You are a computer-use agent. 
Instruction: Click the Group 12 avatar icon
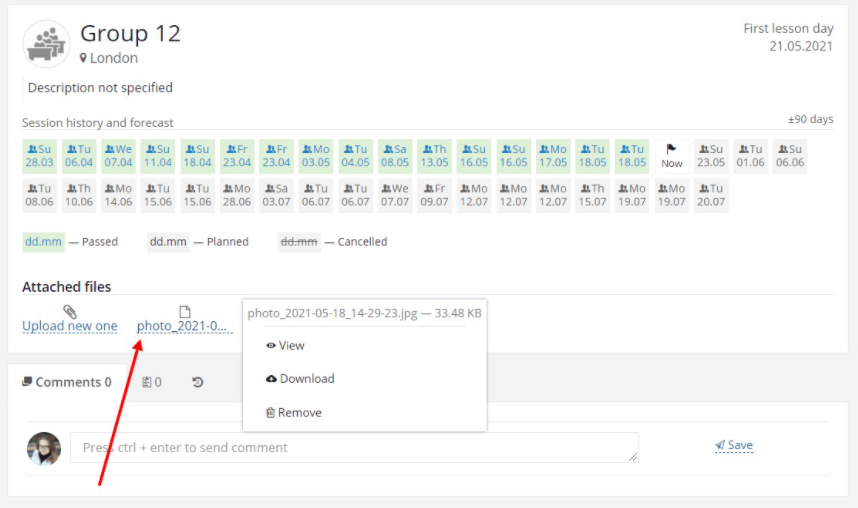(46, 44)
